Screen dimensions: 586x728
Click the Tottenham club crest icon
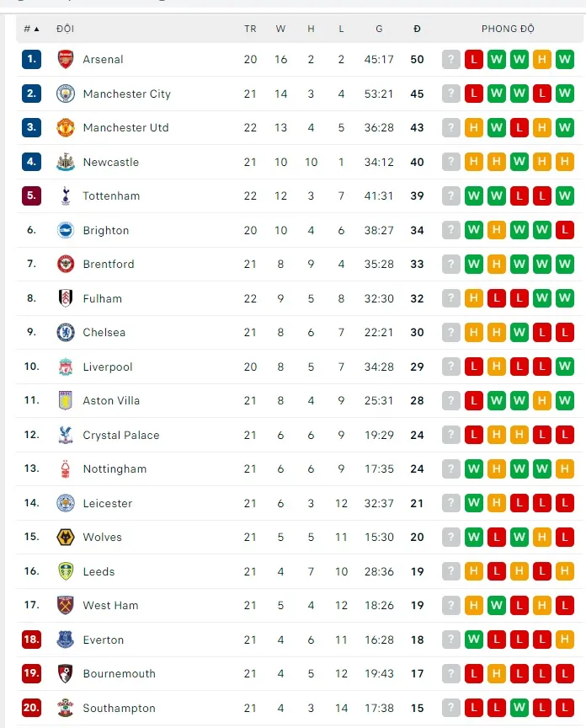(66, 196)
